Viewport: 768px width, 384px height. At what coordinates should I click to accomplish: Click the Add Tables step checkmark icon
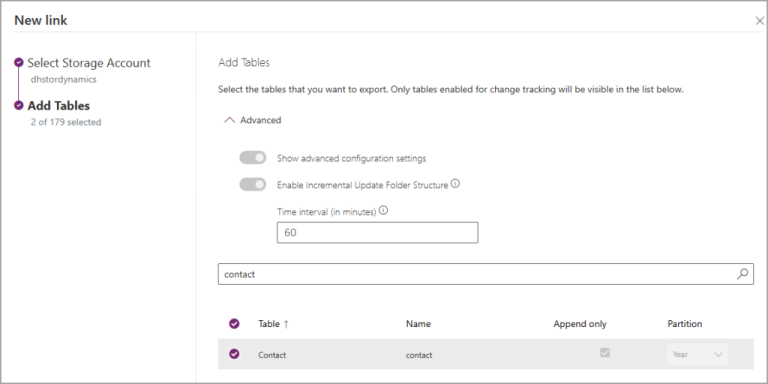19,105
